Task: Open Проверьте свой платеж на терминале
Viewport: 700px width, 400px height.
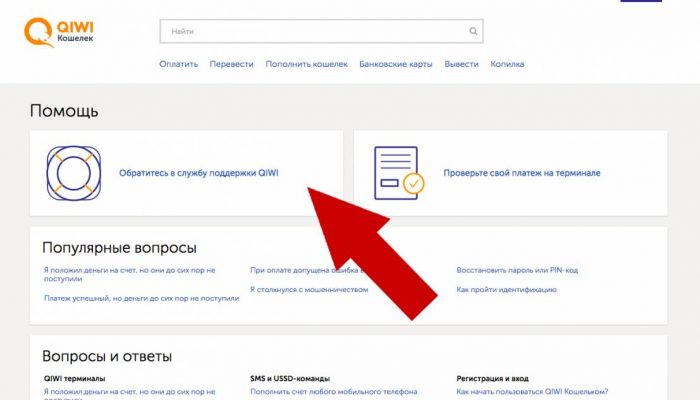Action: (x=522, y=173)
